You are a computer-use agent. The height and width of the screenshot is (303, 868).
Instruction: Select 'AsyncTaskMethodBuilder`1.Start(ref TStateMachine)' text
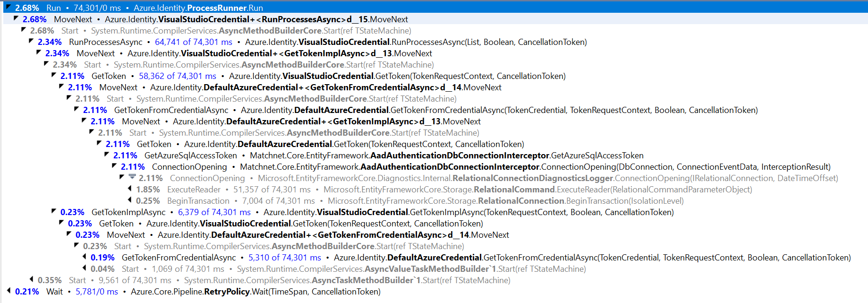[x=411, y=280]
